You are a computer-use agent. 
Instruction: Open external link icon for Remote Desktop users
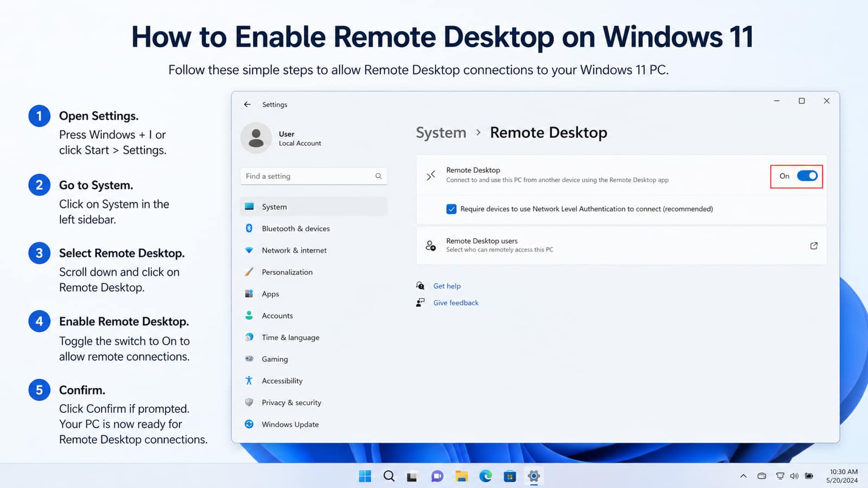point(814,246)
